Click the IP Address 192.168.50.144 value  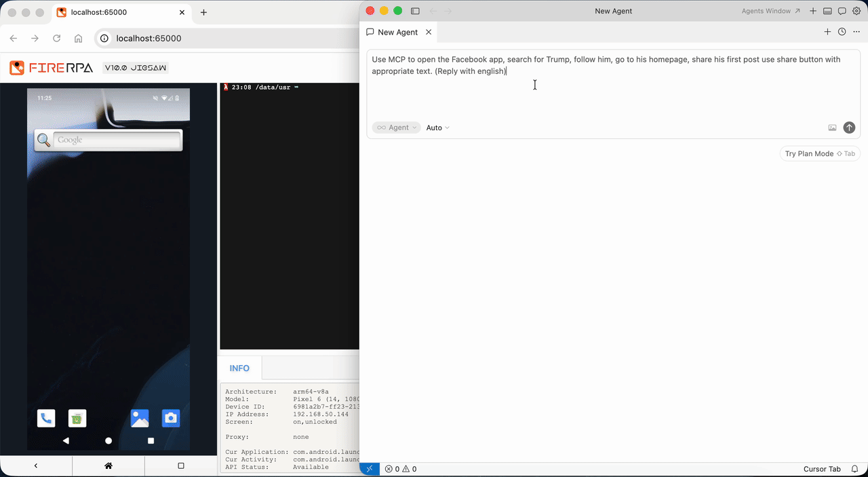[x=321, y=414]
